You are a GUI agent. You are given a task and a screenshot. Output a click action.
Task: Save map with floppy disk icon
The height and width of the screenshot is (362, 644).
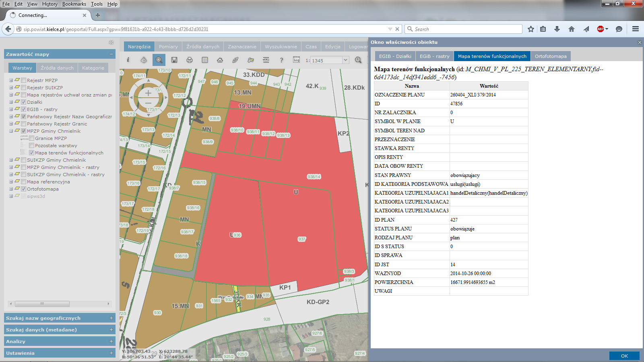point(174,60)
